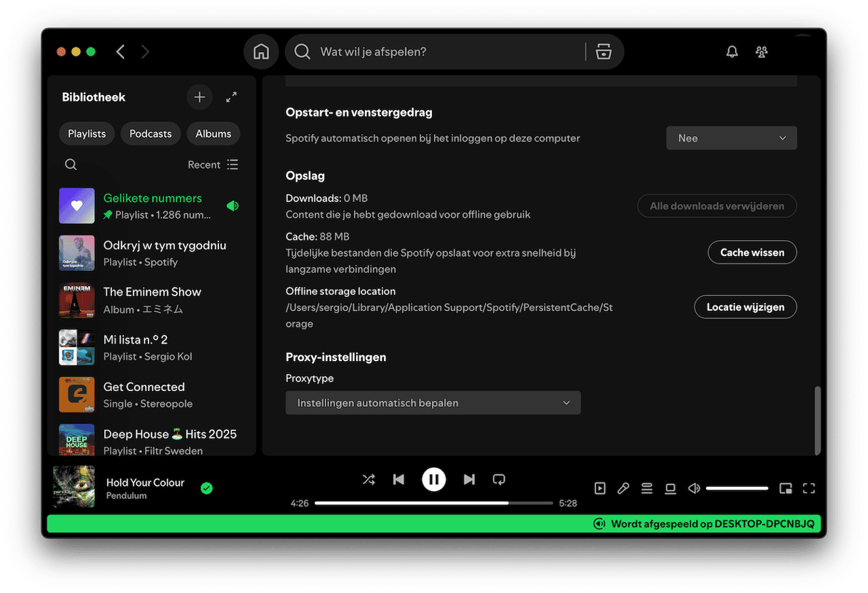Viewport: 868px width, 593px height.
Task: Open the artist Pendulum link
Action: pyautogui.click(x=126, y=495)
